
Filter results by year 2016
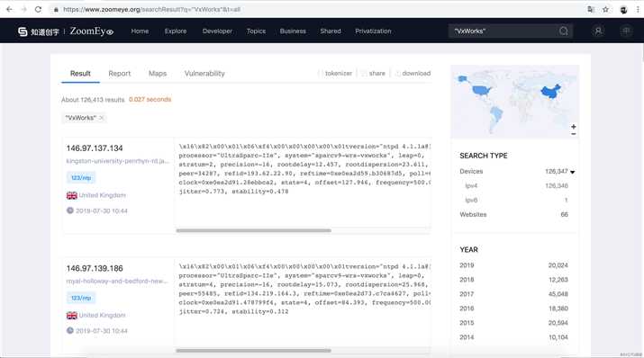tap(467, 309)
